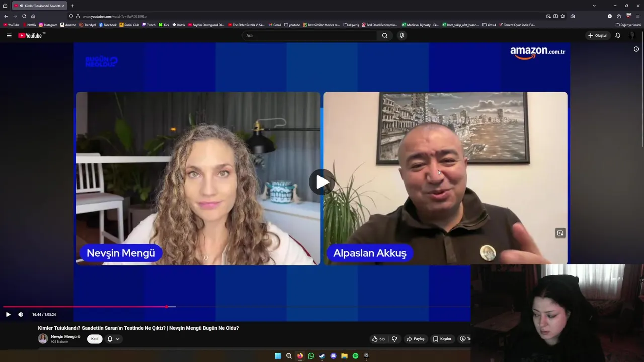Expand the sims 4 bookmarks folder
The width and height of the screenshot is (644, 362).
click(489, 25)
